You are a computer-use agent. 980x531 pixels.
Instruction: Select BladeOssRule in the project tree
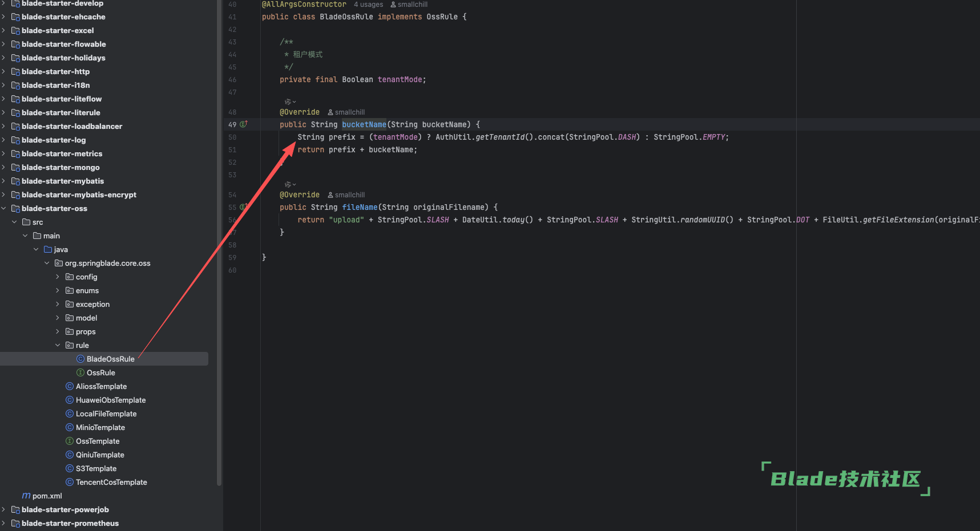click(x=110, y=359)
